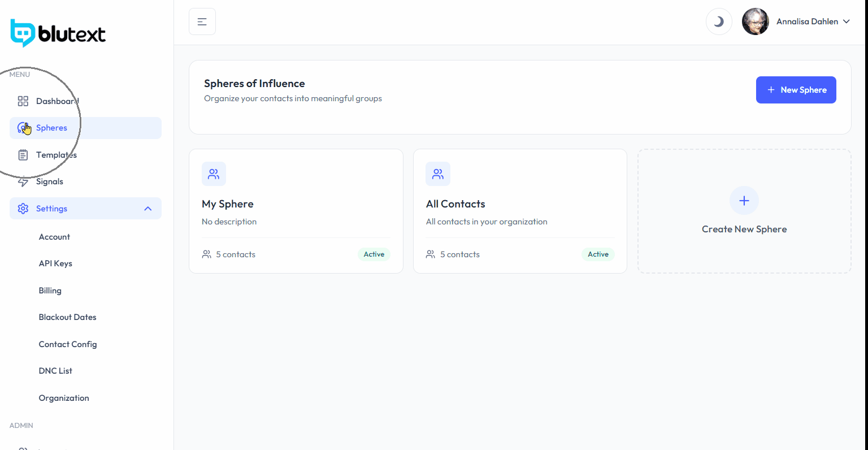The image size is (868, 450).
Task: Toggle dark mode with moon icon
Action: pos(719,22)
